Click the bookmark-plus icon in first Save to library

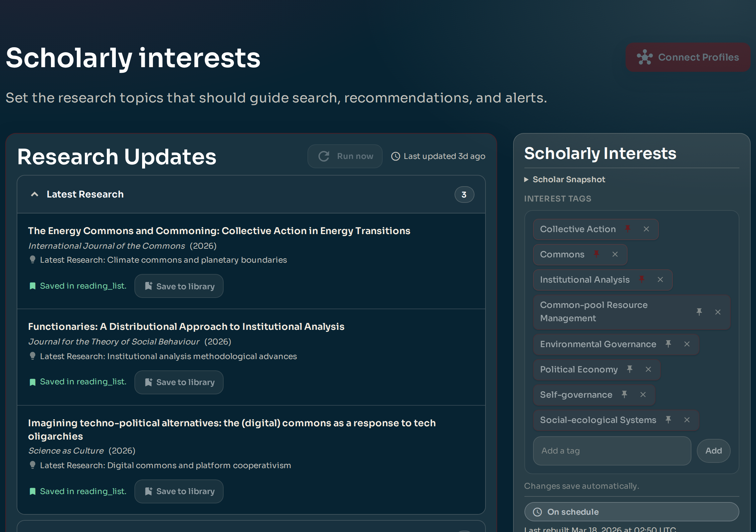[x=149, y=286]
